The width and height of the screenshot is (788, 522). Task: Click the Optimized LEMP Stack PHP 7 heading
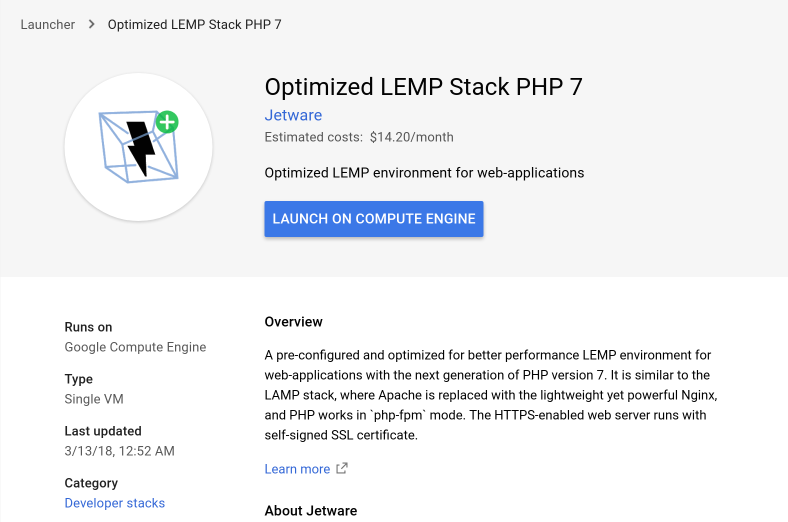[423, 86]
